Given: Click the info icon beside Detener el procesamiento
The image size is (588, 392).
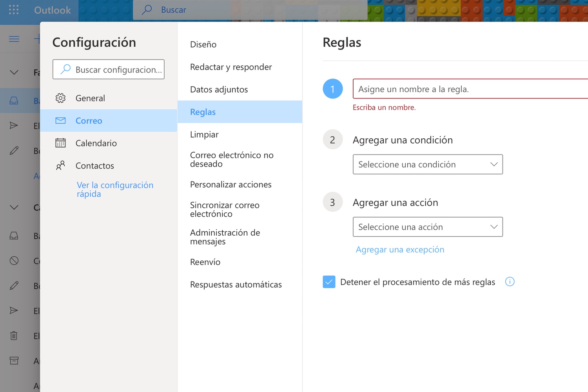Looking at the screenshot, I should [510, 282].
